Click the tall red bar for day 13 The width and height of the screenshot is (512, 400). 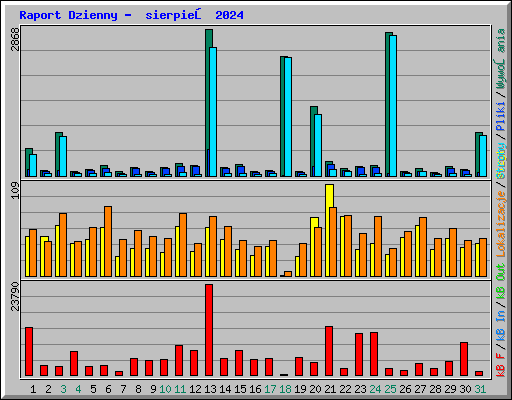(x=209, y=330)
